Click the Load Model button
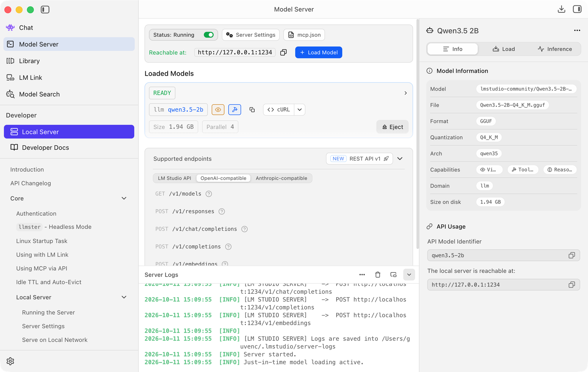The image size is (588, 372). (x=319, y=53)
